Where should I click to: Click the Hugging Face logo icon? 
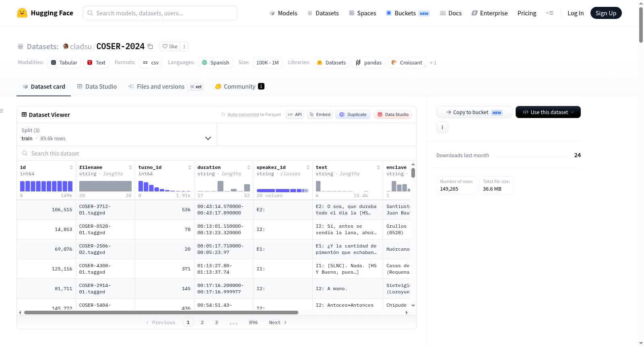click(x=22, y=13)
